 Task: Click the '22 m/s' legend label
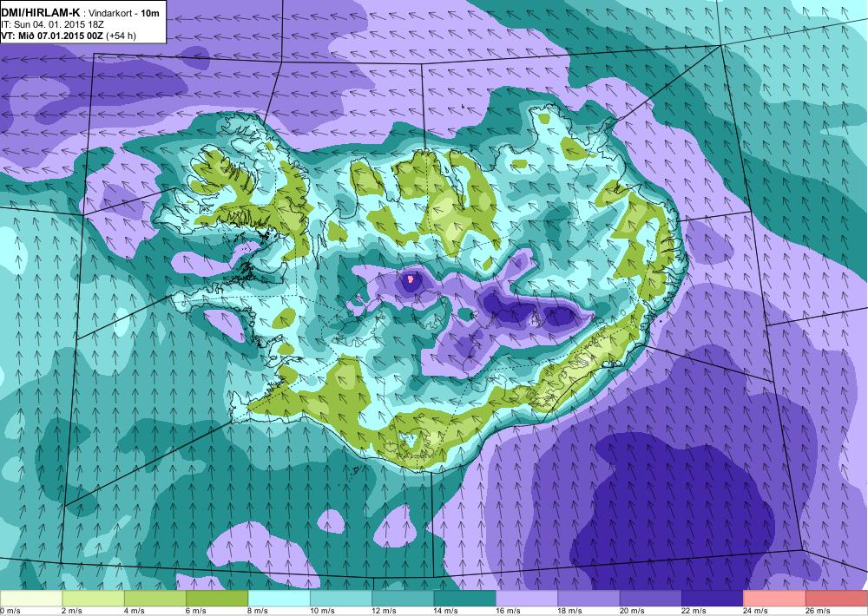click(x=694, y=611)
